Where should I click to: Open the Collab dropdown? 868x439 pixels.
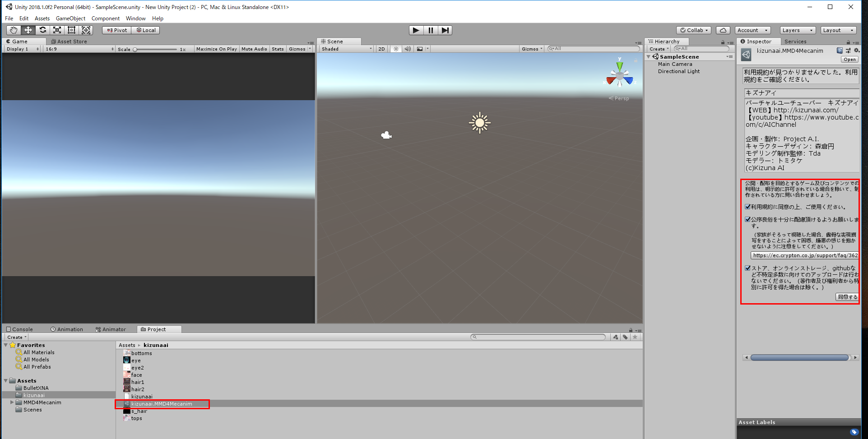click(694, 30)
